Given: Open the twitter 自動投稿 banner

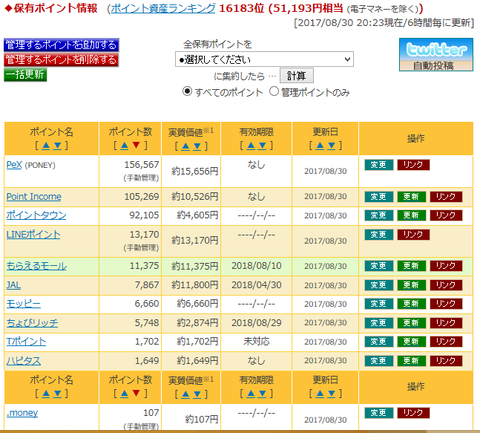Looking at the screenshot, I should (436, 55).
